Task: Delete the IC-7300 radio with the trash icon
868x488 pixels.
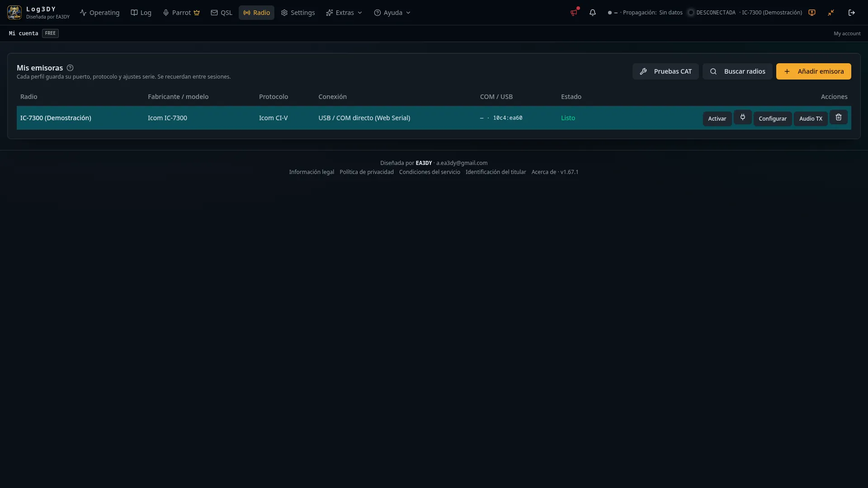Action: 839,117
